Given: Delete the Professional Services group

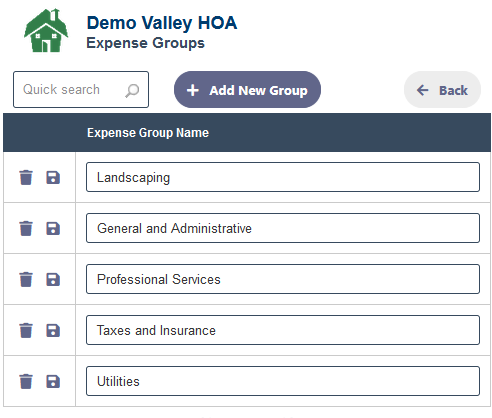Looking at the screenshot, I should (x=26, y=279).
